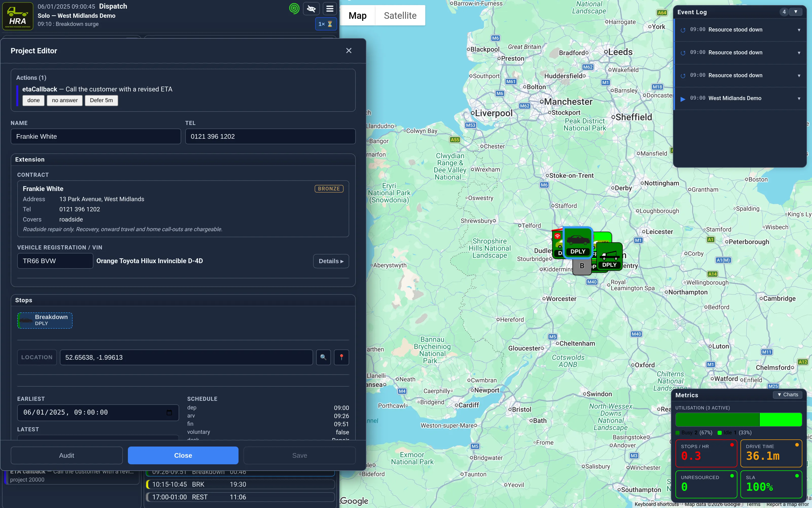
Task: Mark etaCallback action as done
Action: point(33,101)
